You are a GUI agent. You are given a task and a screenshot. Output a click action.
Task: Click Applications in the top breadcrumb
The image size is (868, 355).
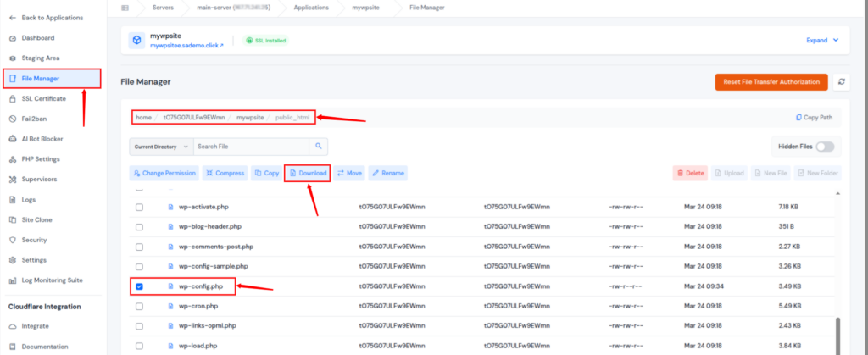311,8
